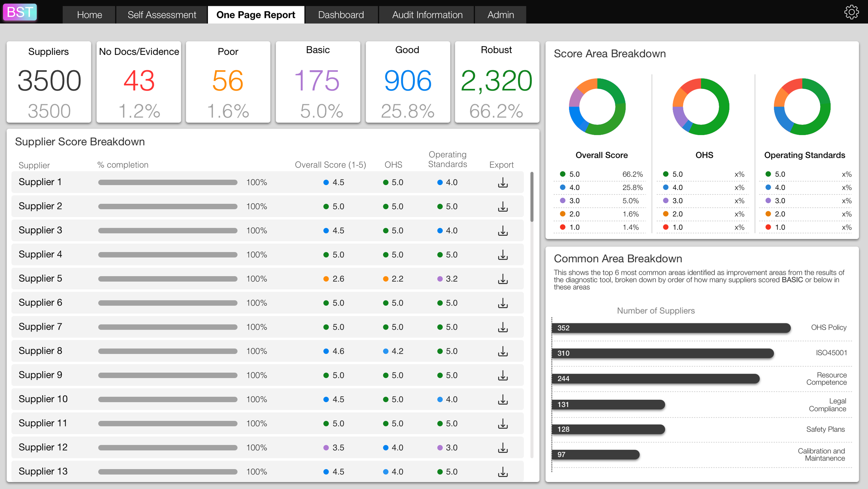Click Supplier 12 export icon
Image resolution: width=868 pixels, height=489 pixels.
[x=503, y=448]
